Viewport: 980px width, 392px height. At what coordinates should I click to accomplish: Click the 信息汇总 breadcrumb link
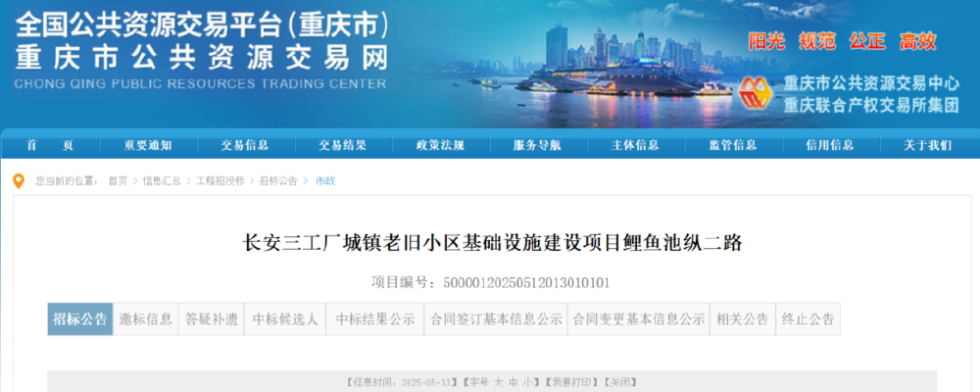(x=162, y=181)
